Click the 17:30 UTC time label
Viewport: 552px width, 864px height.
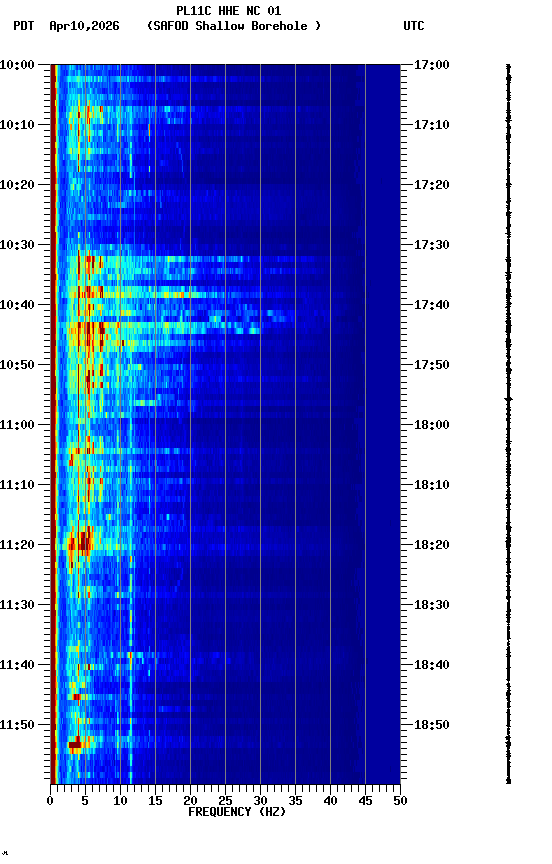click(x=432, y=245)
